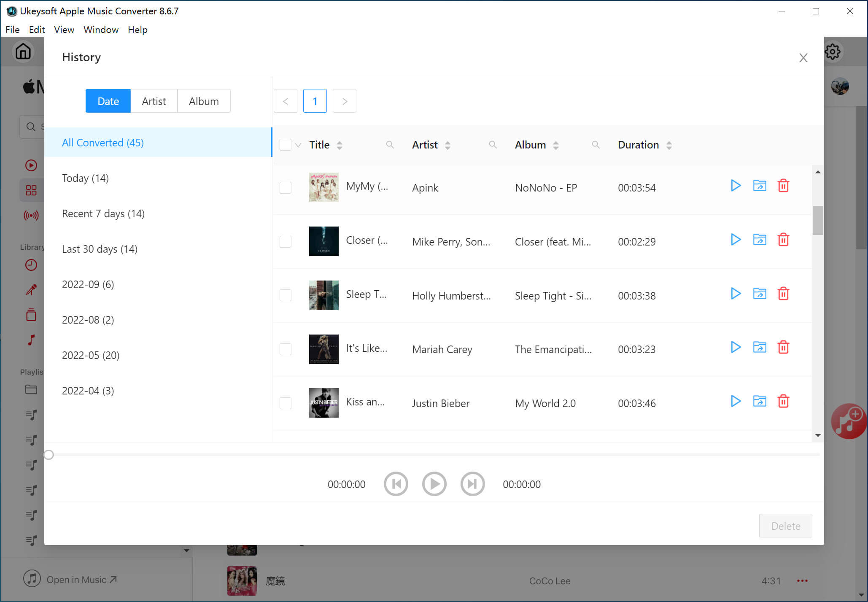The width and height of the screenshot is (868, 602).
Task: Toggle the checkbox for Kiss an... row
Action: 286,403
